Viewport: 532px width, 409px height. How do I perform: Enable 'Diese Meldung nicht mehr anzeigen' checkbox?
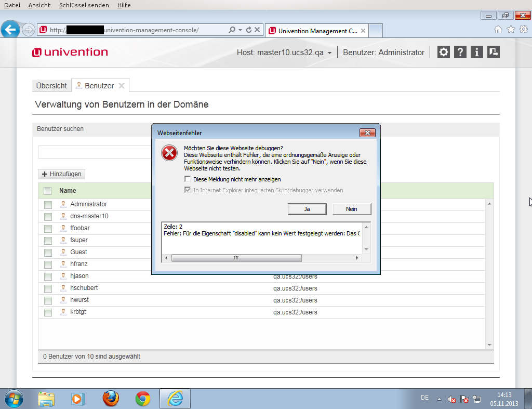coord(188,179)
